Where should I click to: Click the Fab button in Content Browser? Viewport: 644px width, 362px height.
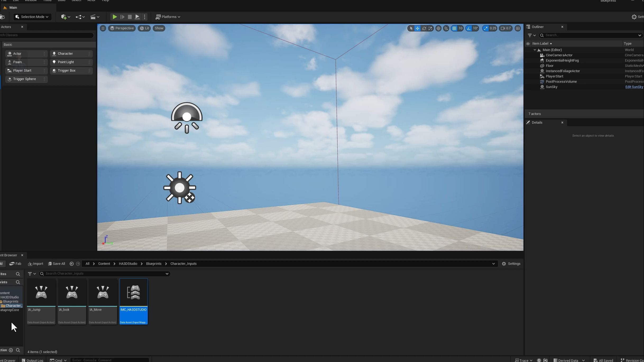[x=15, y=264]
